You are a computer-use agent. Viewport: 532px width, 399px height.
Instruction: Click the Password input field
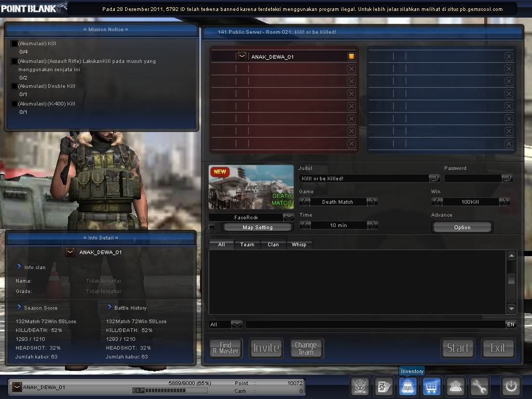coord(473,179)
